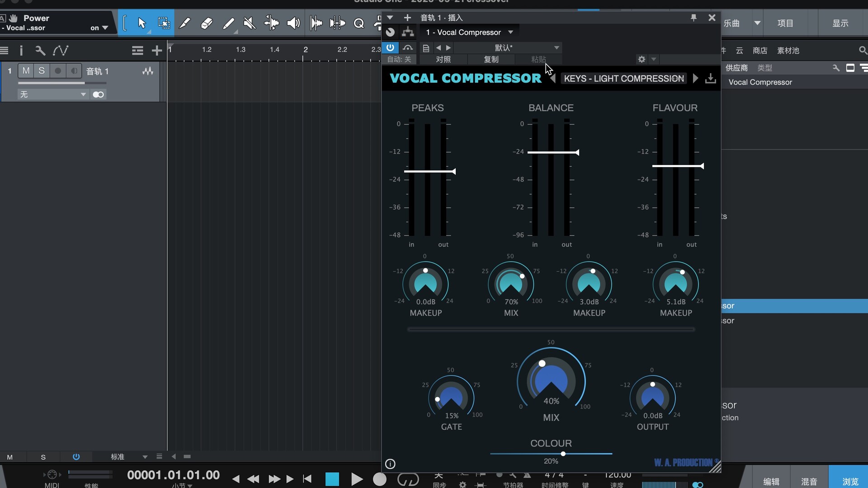This screenshot has width=868, height=488.
Task: Open plugin window menu triangle
Action: click(390, 18)
